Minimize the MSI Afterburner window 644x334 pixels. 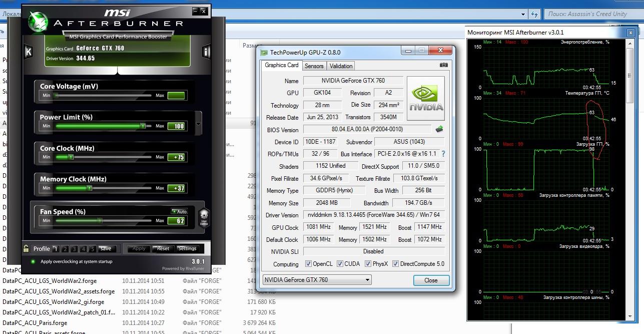[x=195, y=11]
